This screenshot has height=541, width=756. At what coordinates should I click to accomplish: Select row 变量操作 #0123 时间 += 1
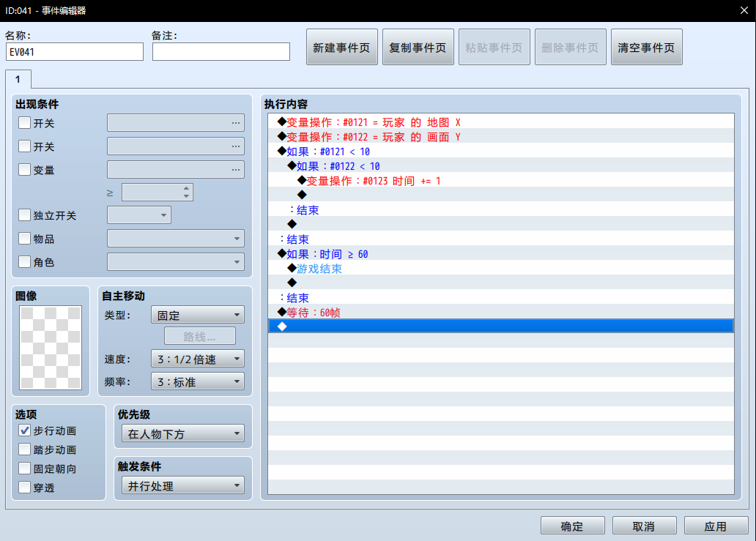tap(501, 181)
